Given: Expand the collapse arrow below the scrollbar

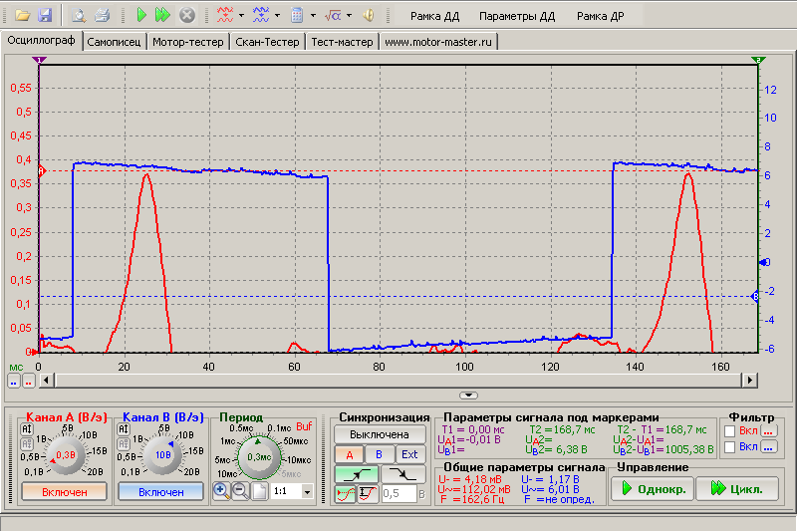Looking at the screenshot, I should tap(468, 396).
